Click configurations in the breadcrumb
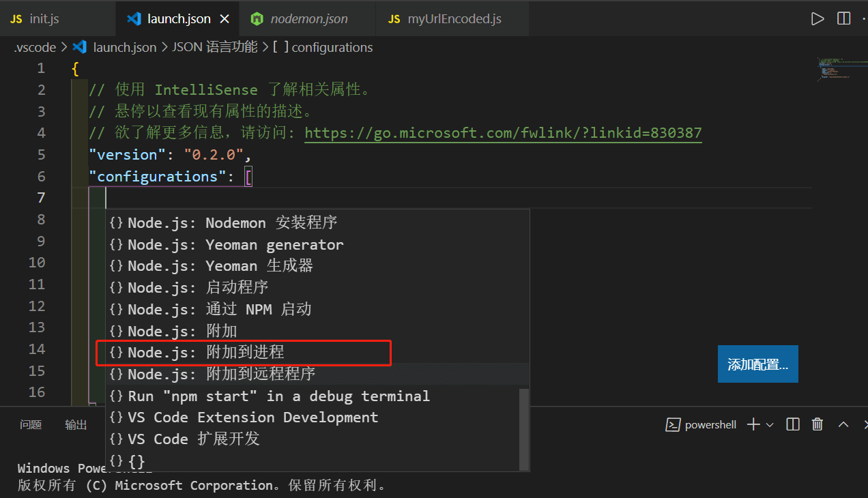Viewport: 868px width, 498px height. click(x=332, y=47)
